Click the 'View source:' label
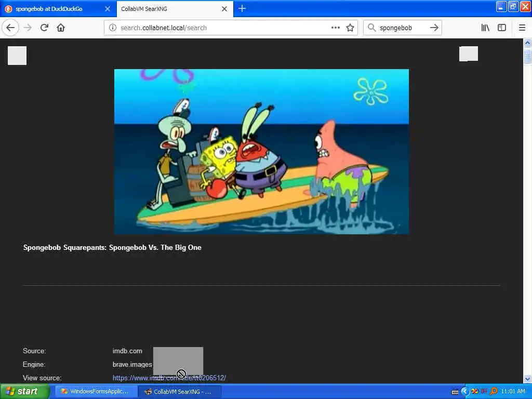 pyautogui.click(x=42, y=378)
